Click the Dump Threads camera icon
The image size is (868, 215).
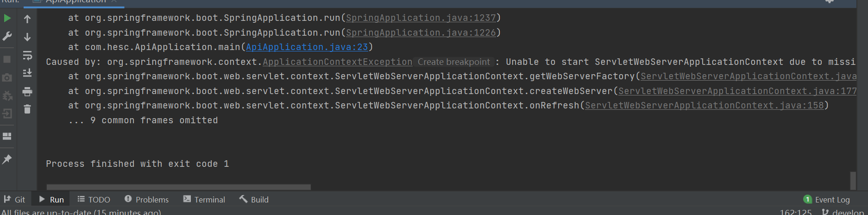click(7, 77)
